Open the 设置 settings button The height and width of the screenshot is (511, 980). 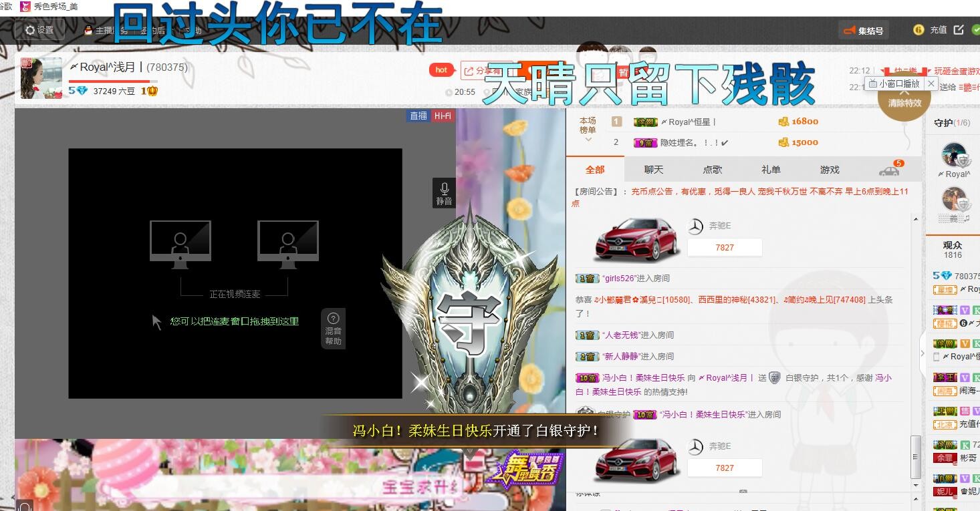tap(39, 30)
